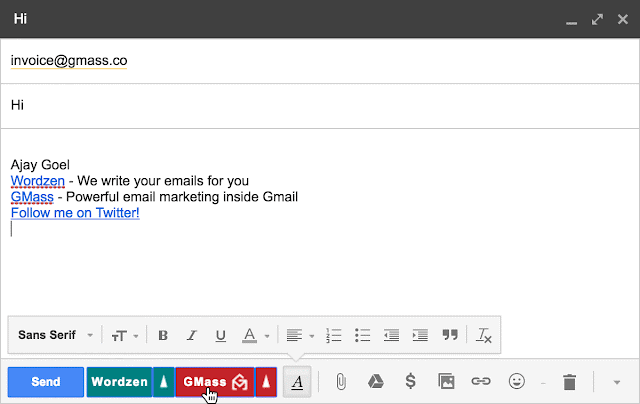Open the Wordzen settings arrow
640x404 pixels.
(x=164, y=382)
